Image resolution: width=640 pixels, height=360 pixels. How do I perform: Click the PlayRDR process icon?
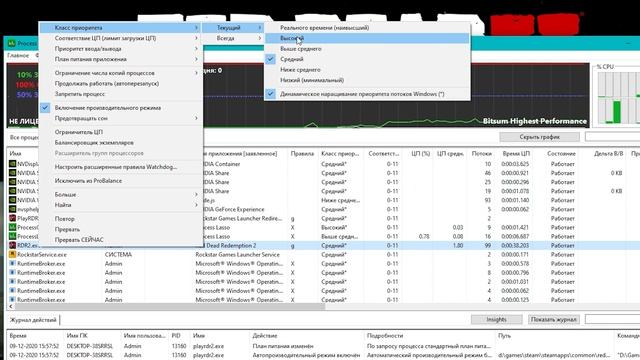coord(13,218)
